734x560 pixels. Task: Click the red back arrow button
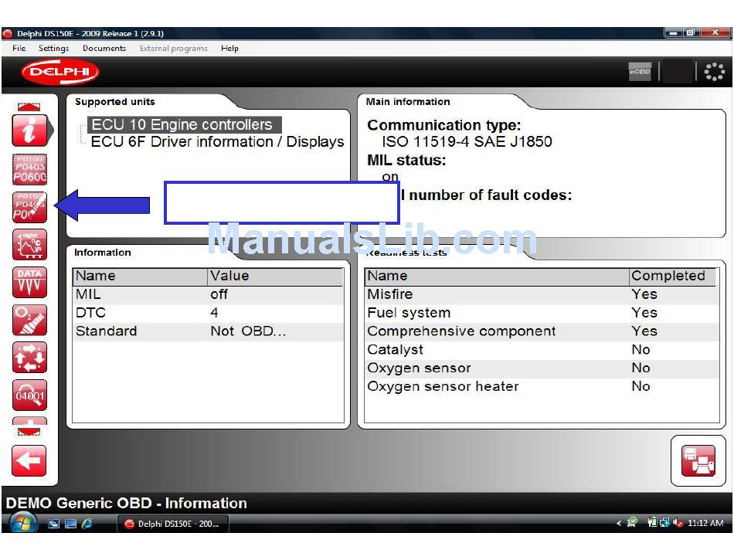point(29,461)
